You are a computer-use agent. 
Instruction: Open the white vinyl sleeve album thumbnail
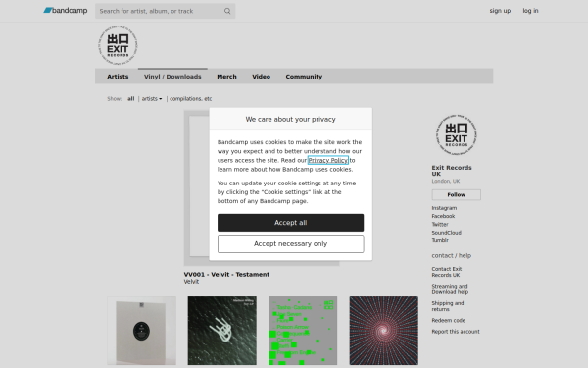coord(141,331)
